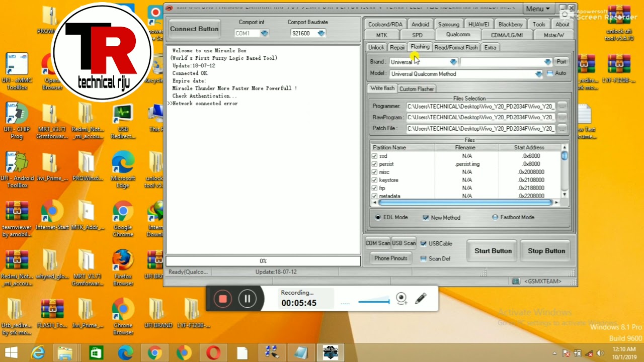Image resolution: width=644 pixels, height=362 pixels.
Task: Open File Explorer from the taskbar
Action: point(65,353)
